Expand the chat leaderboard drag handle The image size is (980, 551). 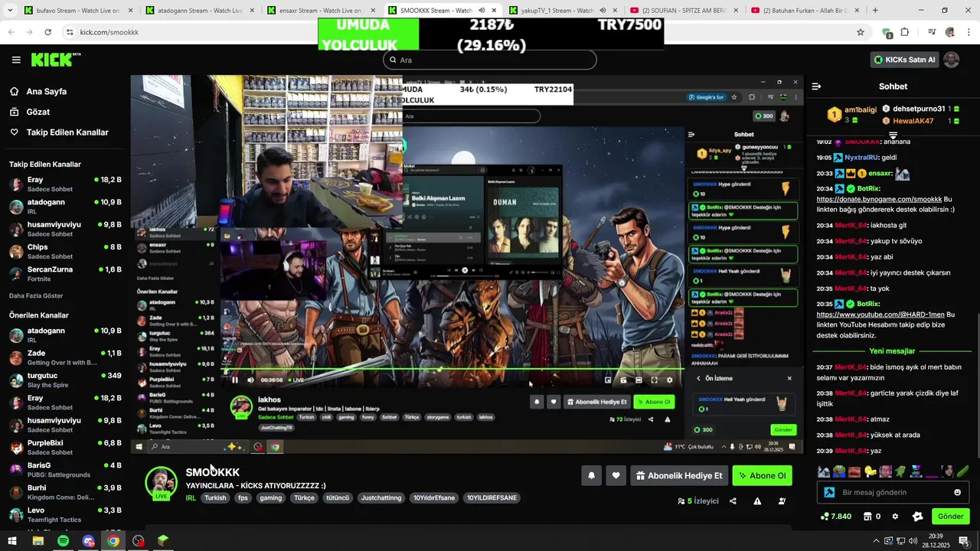893,135
